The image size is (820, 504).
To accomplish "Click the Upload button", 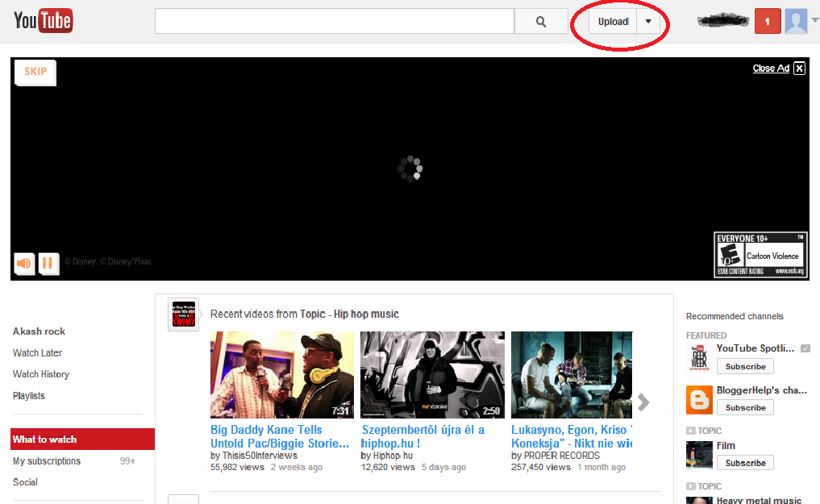I will (x=613, y=21).
